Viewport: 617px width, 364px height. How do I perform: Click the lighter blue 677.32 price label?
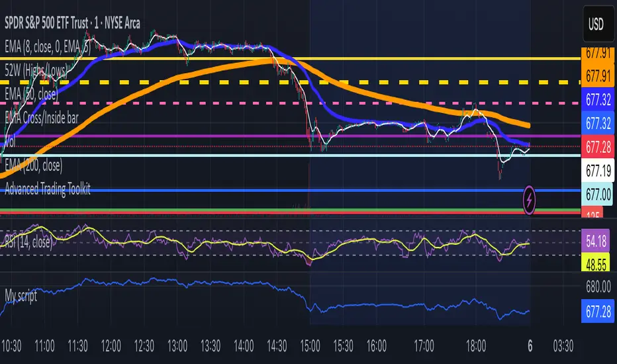click(x=598, y=123)
